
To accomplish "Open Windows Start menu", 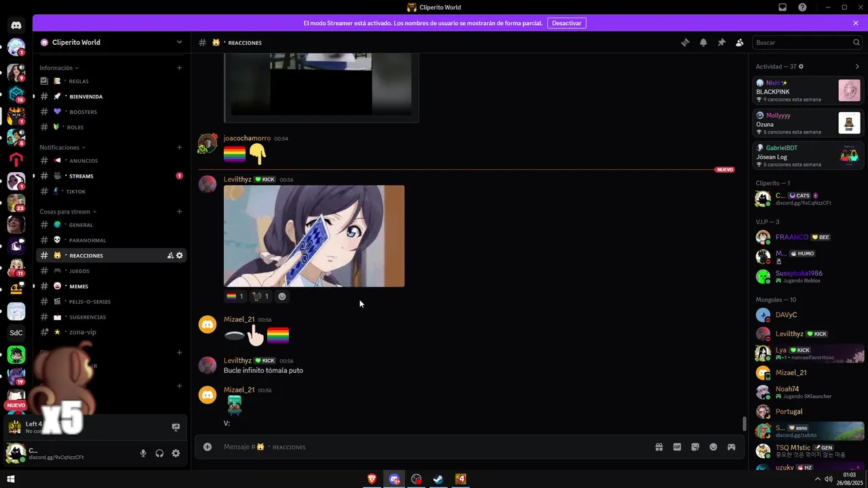I will coord(11,479).
